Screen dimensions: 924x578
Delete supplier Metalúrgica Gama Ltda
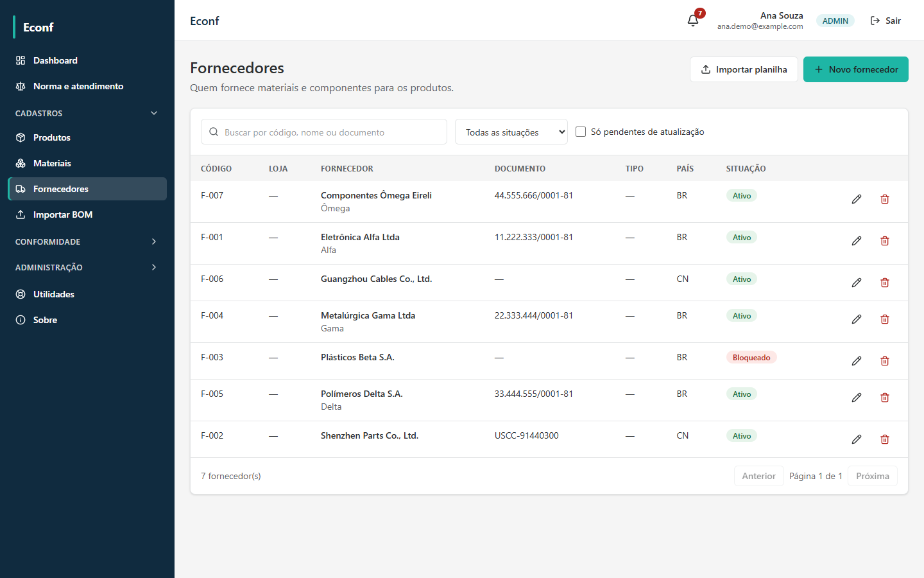tap(885, 319)
